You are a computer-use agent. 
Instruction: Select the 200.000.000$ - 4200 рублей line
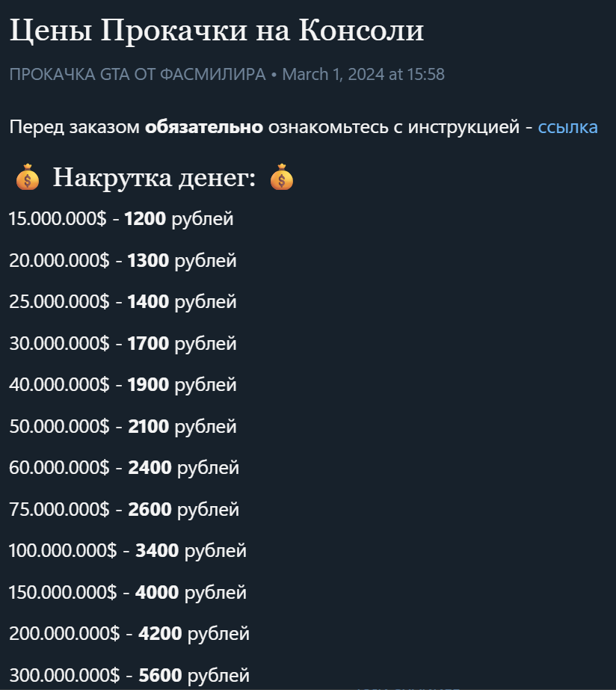pyautogui.click(x=129, y=634)
